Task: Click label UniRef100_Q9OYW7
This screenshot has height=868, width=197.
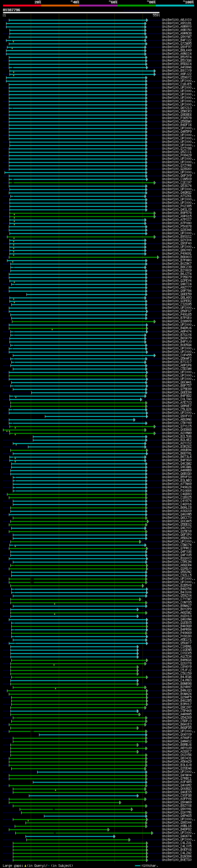Action: coord(177,37)
